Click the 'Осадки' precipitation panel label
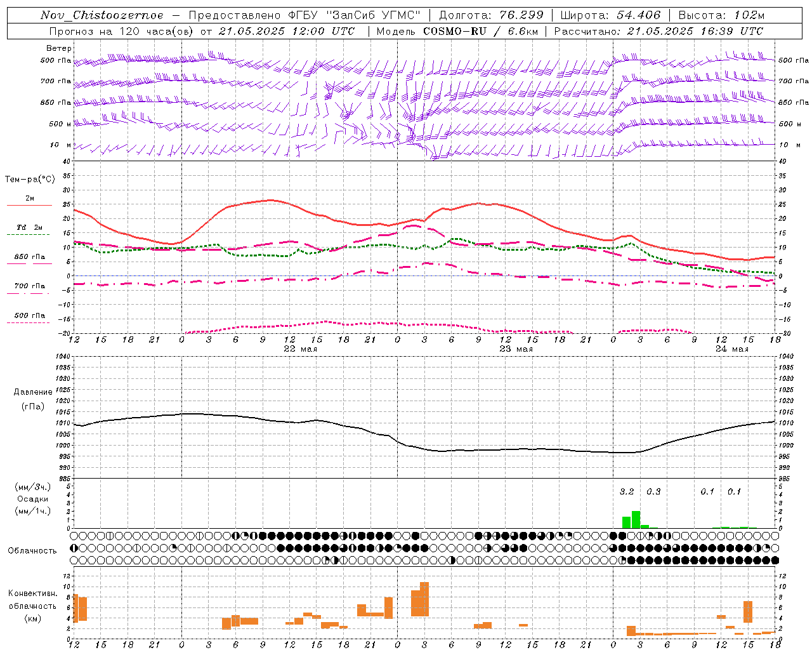 pyautogui.click(x=33, y=499)
